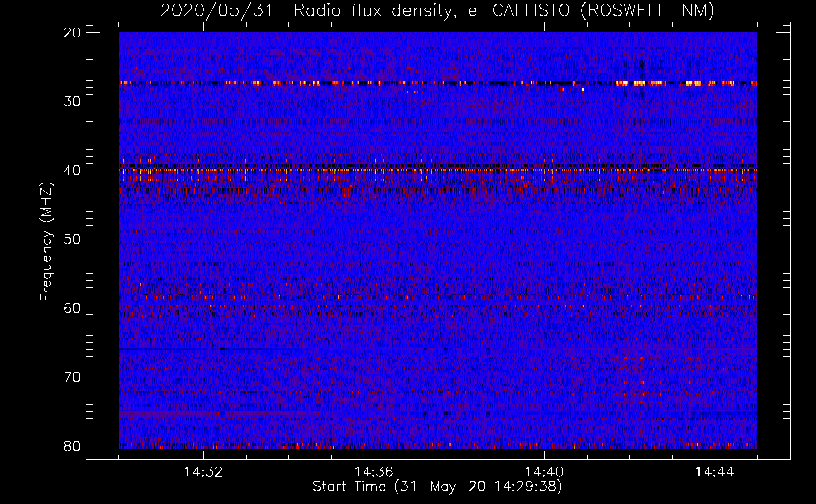Click the 14:40 time tick label
816x504 pixels.
pos(544,472)
